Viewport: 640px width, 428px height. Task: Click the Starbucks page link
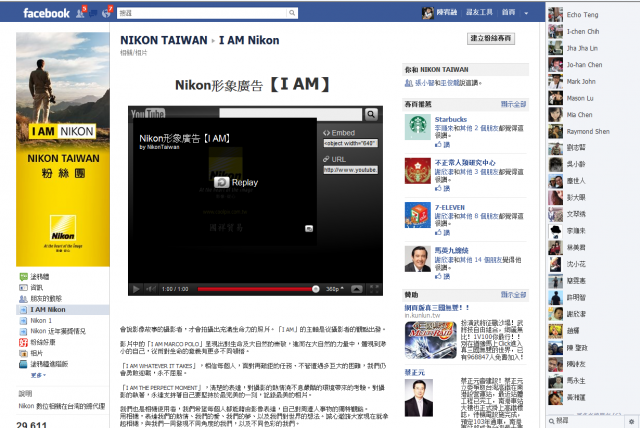451,120
